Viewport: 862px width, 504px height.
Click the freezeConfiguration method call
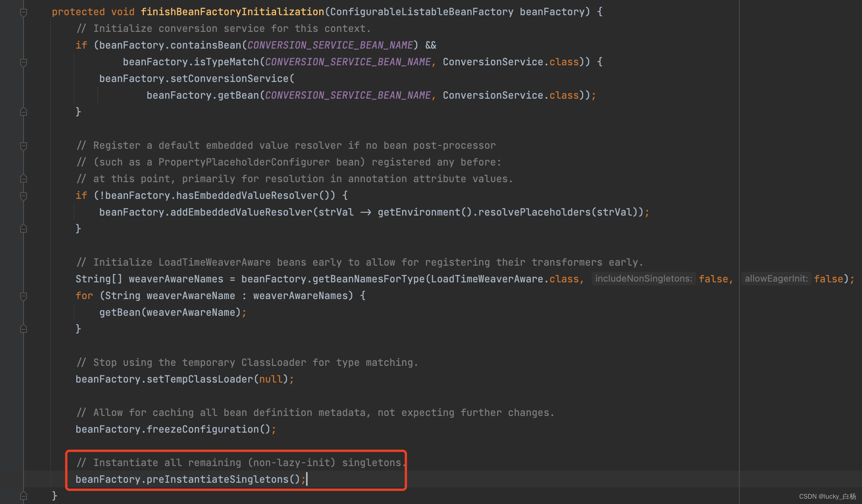[x=202, y=429]
